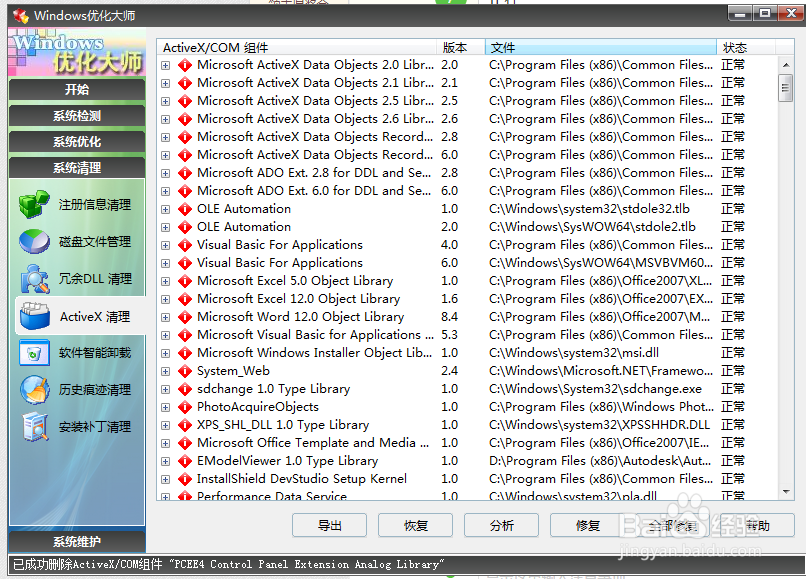The height and width of the screenshot is (579, 806).
Task: Click red icon of Microsoft Windows Installer Object Lib
Action: coord(185,353)
